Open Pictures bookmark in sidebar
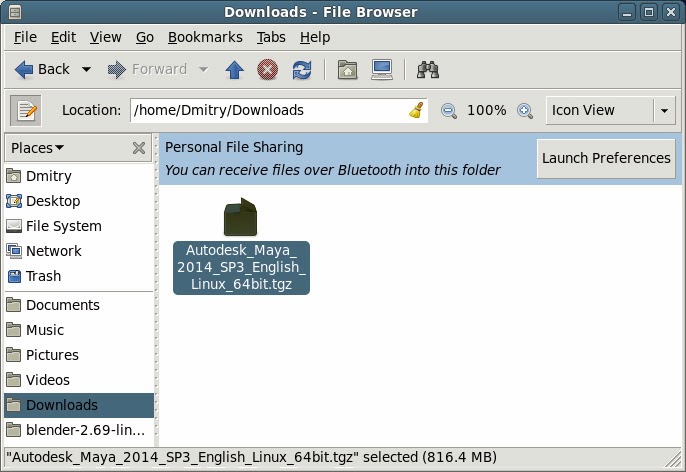The height and width of the screenshot is (472, 686). pos(79,355)
